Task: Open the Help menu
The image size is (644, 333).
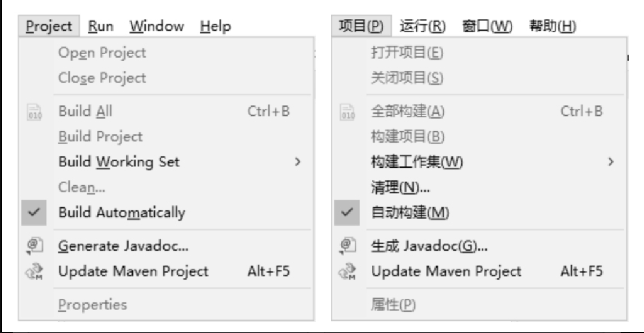Action: [215, 26]
